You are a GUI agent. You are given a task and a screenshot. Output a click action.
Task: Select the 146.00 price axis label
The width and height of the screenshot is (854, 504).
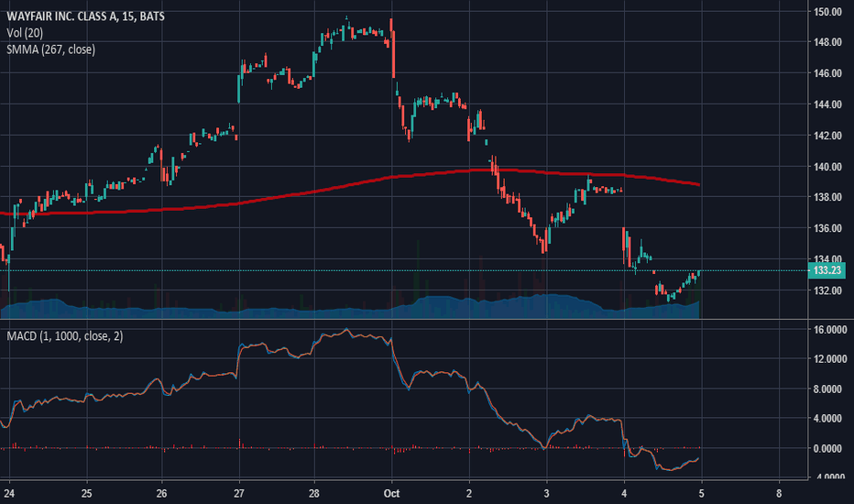point(827,73)
